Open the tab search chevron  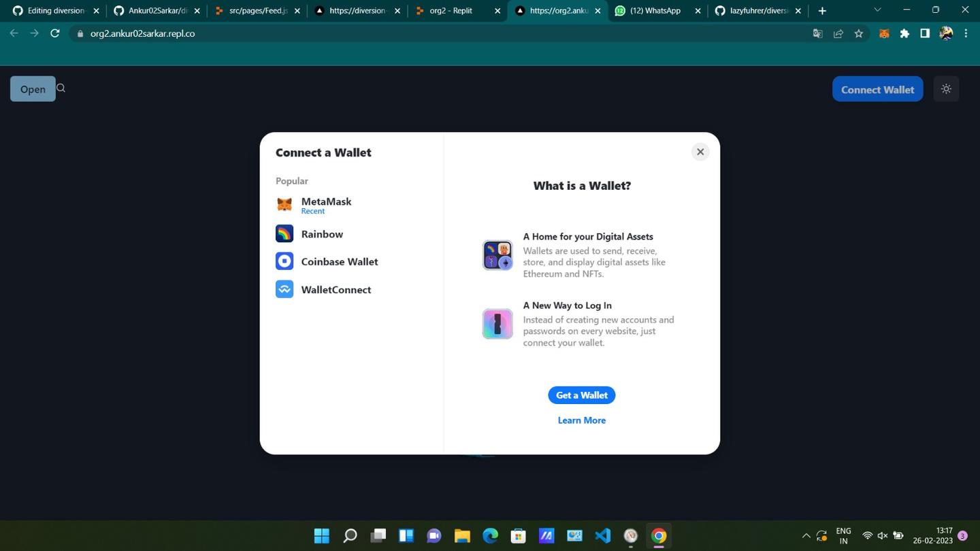pyautogui.click(x=877, y=10)
